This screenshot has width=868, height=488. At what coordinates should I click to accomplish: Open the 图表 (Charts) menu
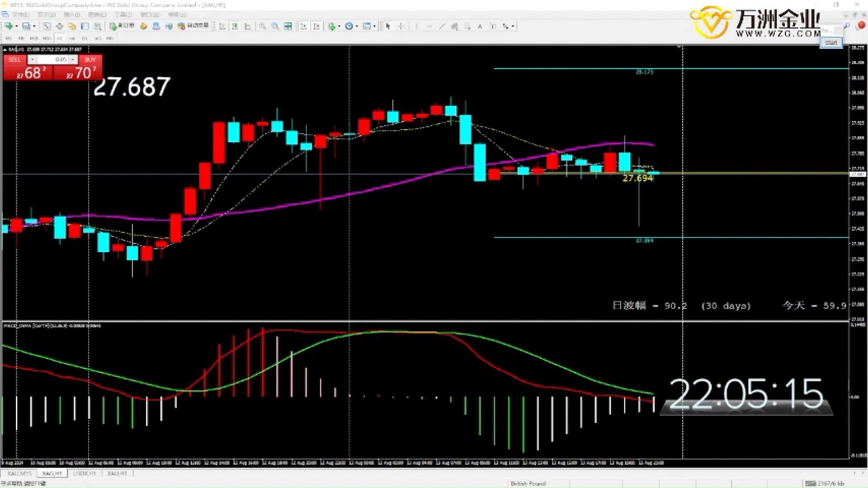[97, 14]
